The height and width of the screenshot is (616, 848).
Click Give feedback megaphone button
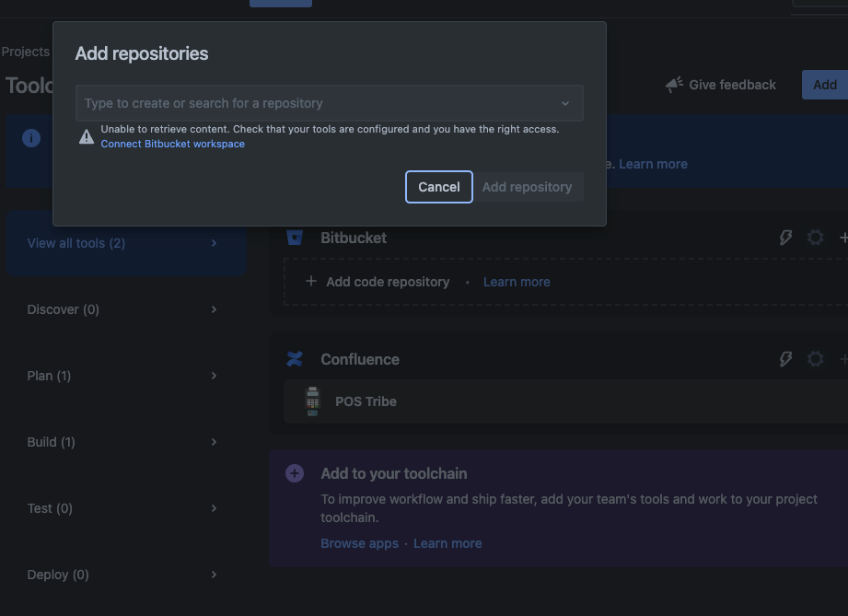point(721,85)
